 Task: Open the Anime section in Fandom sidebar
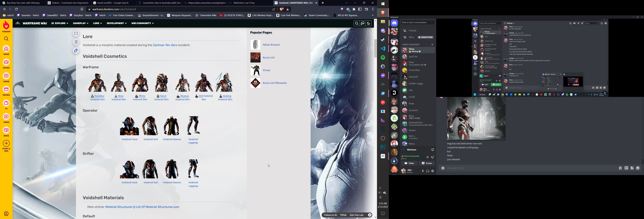(x=6, y=78)
